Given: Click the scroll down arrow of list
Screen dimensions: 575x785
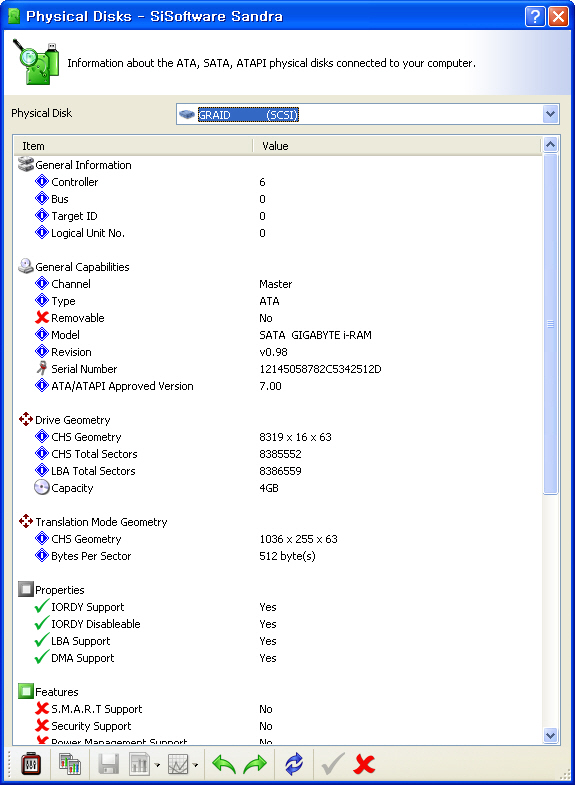Looking at the screenshot, I should [550, 735].
